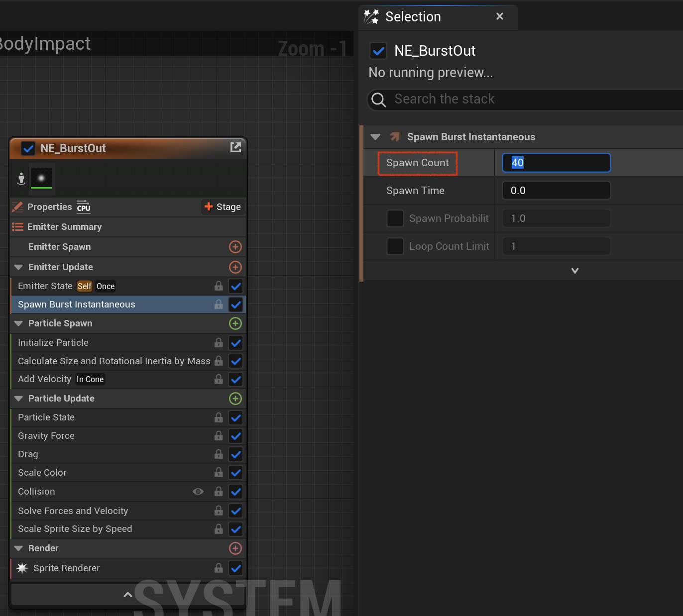Image resolution: width=683 pixels, height=616 pixels.
Task: Click the Spawn Burst Instantaneous module arrow icon
Action: click(395, 137)
